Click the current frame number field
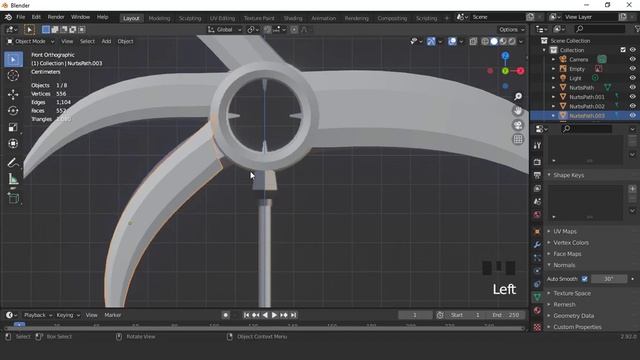The image size is (640, 360). pyautogui.click(x=415, y=315)
